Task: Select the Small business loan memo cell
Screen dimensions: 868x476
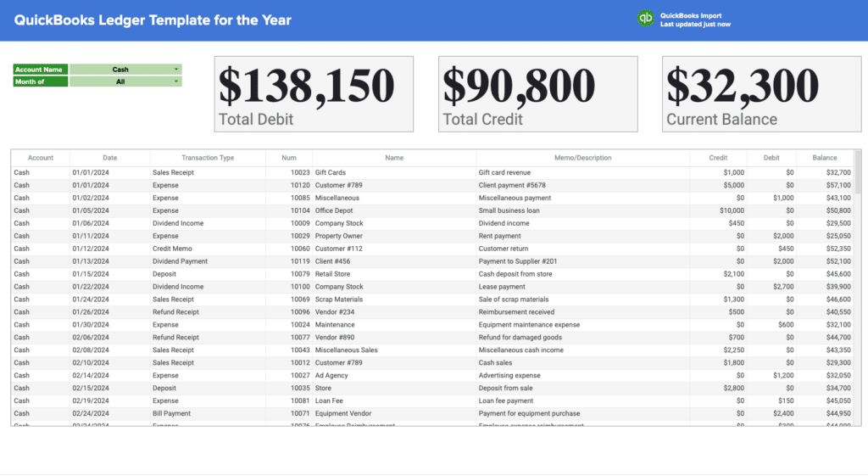Action: pos(583,210)
